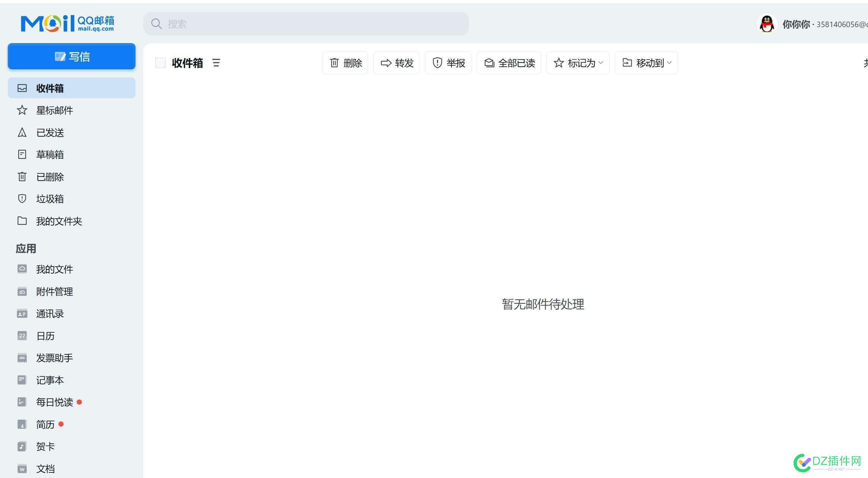Open account name 你你你
The height and width of the screenshot is (478, 868).
tap(796, 24)
